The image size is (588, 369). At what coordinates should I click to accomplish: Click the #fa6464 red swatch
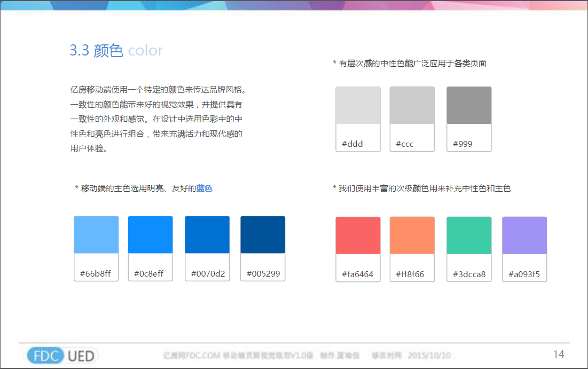(358, 235)
